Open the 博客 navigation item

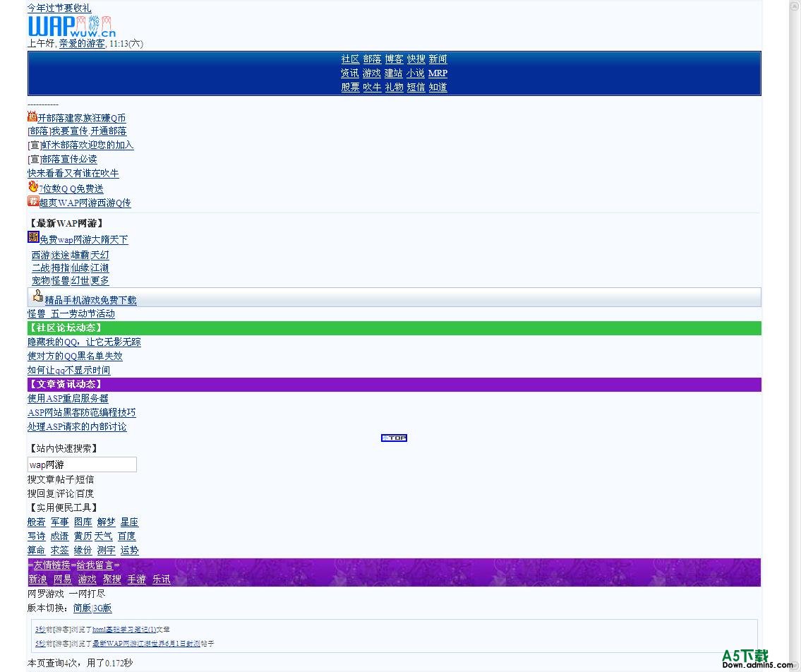coord(395,59)
